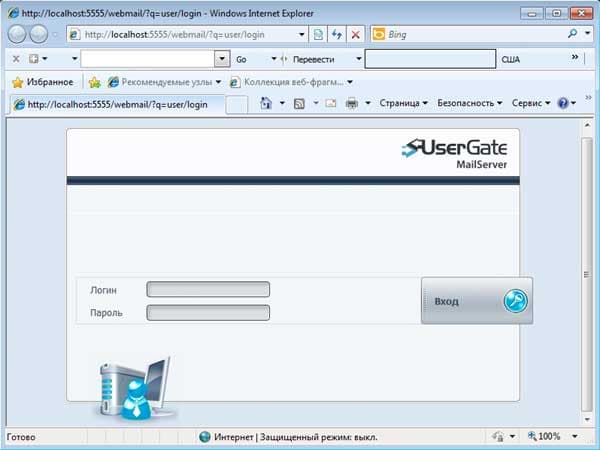Click the Вход login button

click(x=477, y=301)
